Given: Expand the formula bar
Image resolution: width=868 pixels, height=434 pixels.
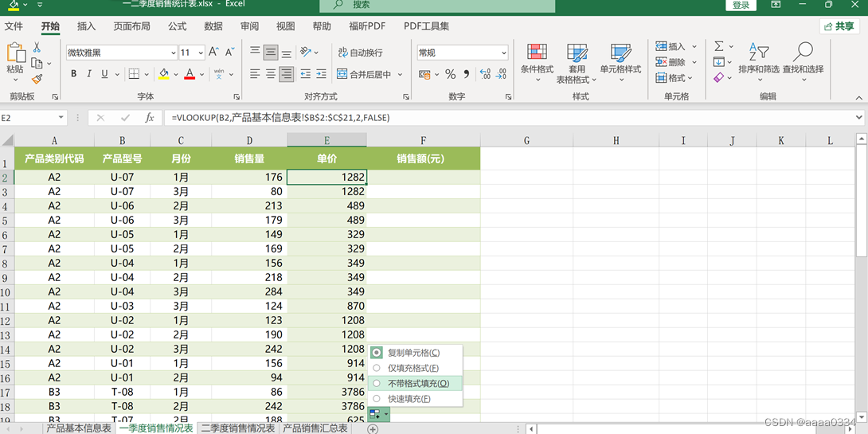Looking at the screenshot, I should click(858, 117).
